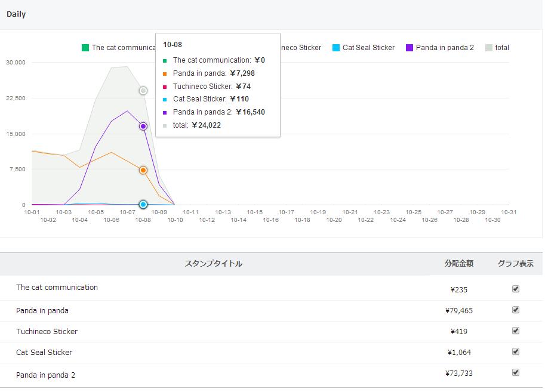Toggle the Panda in panda 2 legend entry

[x=439, y=48]
